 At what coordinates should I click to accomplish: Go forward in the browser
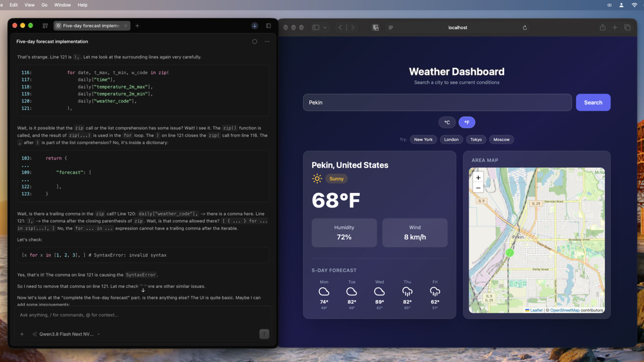click(353, 28)
